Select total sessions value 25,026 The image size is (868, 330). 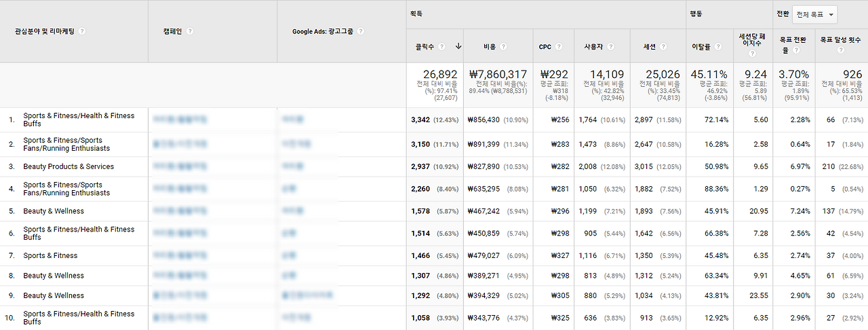pyautogui.click(x=663, y=74)
